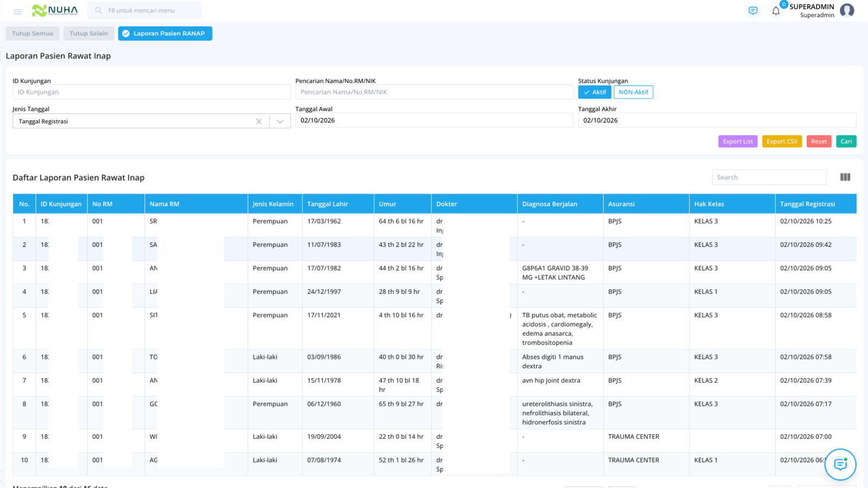Click the table Search box
This screenshot has width=868, height=488.
(769, 177)
